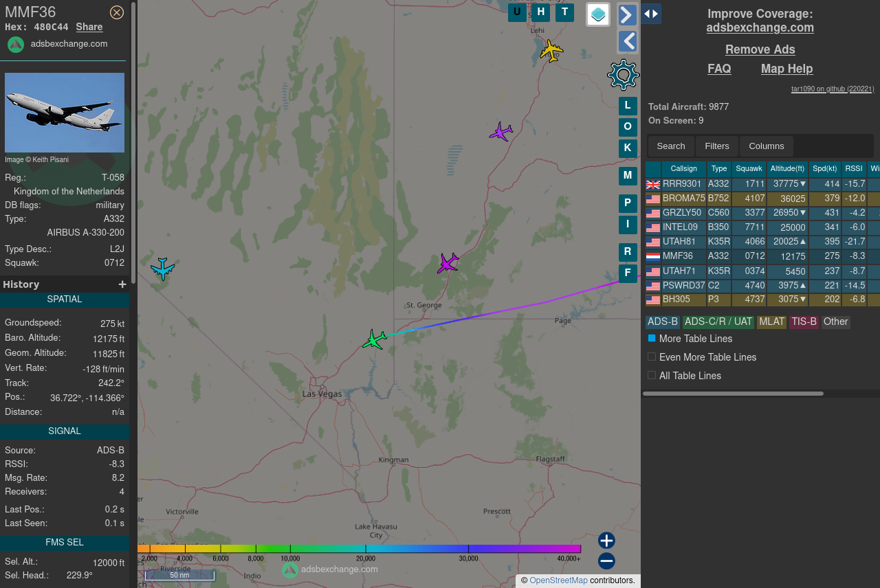Click the ADS-B legend label
Viewport: 880px width, 588px height.
(663, 322)
